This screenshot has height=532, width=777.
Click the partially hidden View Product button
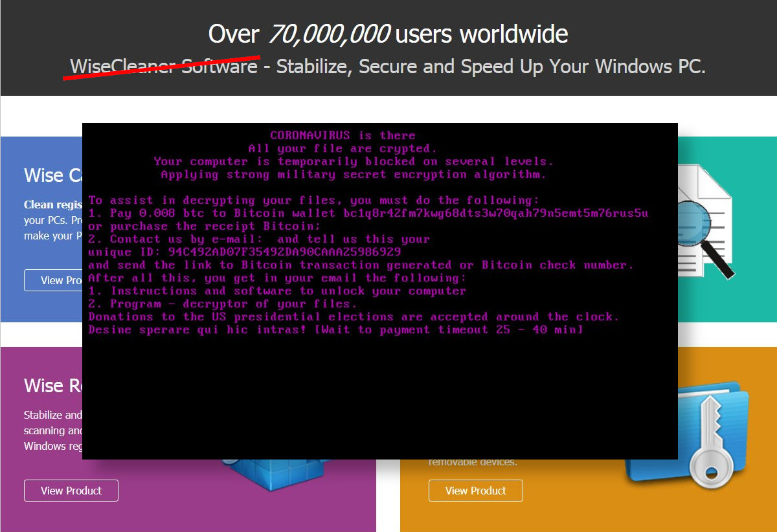[56, 280]
